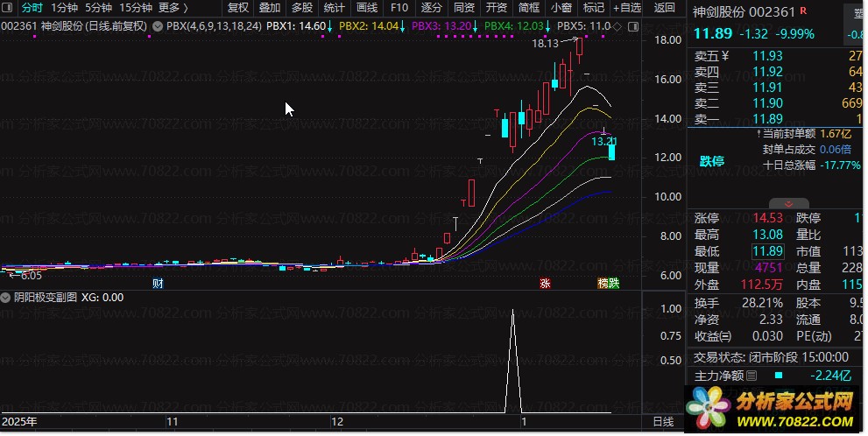Select the 1分钟 period tab

[64, 8]
